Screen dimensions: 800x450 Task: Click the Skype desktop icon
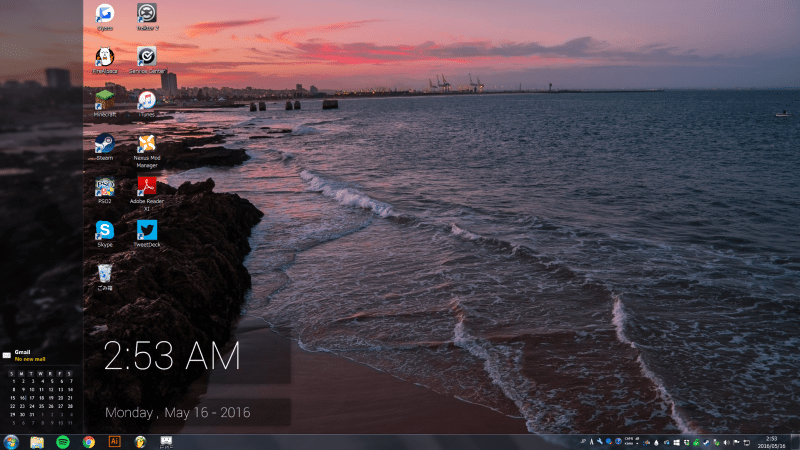[x=104, y=231]
